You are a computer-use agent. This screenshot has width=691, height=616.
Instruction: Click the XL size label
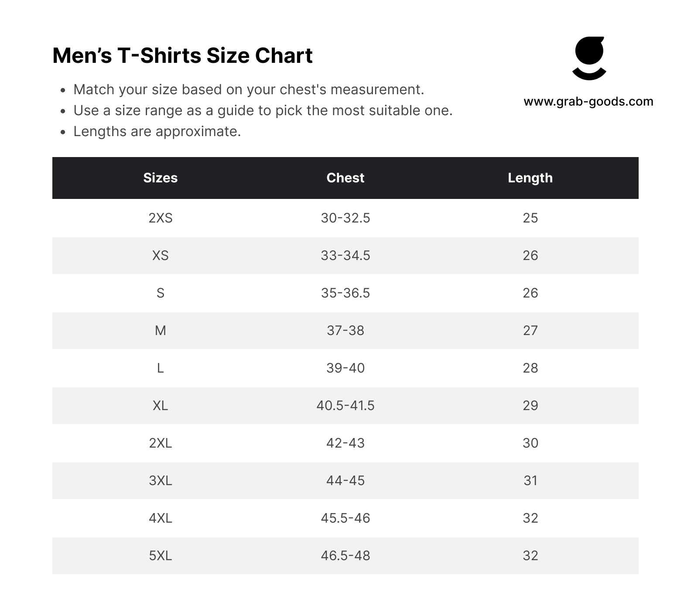click(x=161, y=405)
